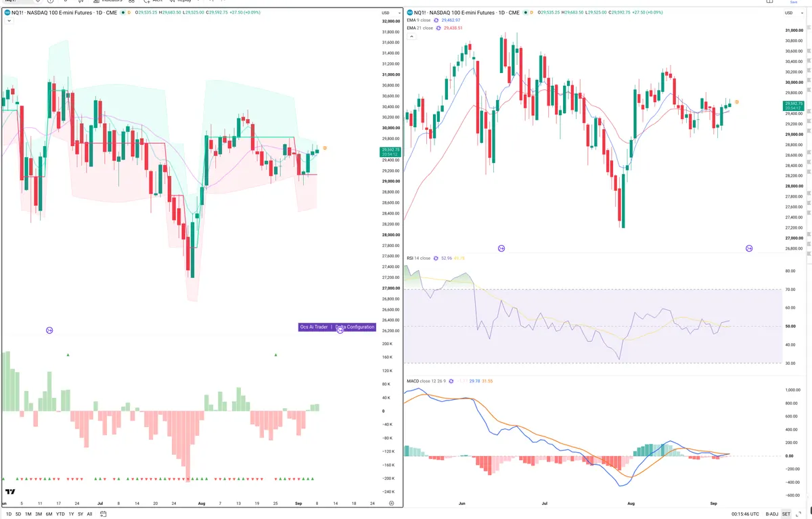Viewport: 812px width, 519px height.
Task: Click the refresh icon beside EMA 21
Action: coord(438,28)
